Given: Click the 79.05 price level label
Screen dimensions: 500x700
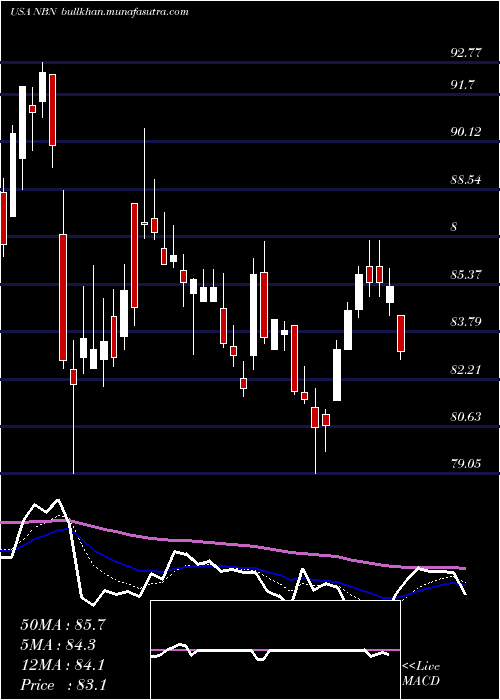Looking at the screenshot, I should coord(466,464).
